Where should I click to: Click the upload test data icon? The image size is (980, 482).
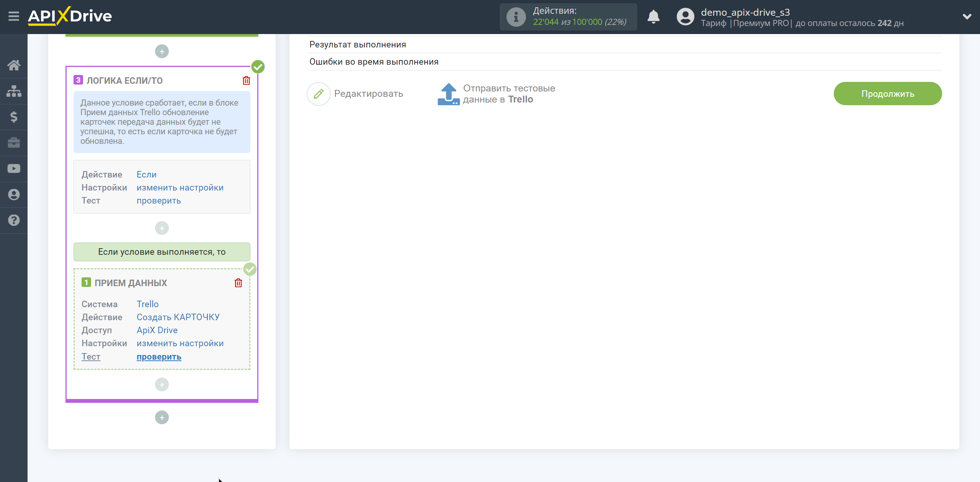click(449, 94)
